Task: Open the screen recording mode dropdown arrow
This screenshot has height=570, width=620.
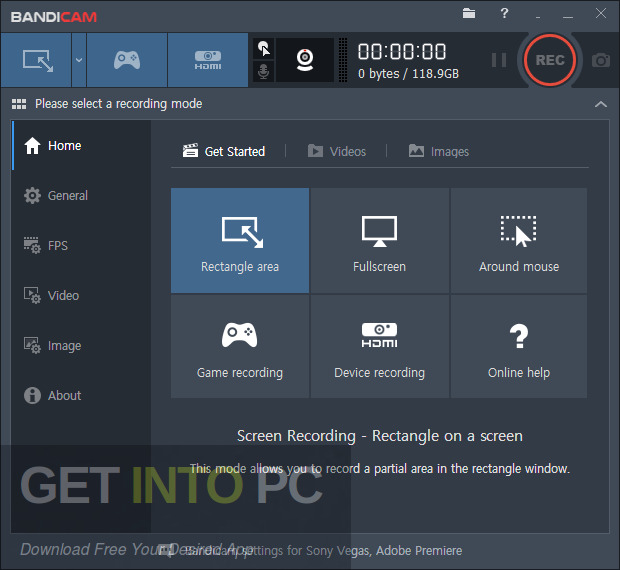Action: point(79,60)
